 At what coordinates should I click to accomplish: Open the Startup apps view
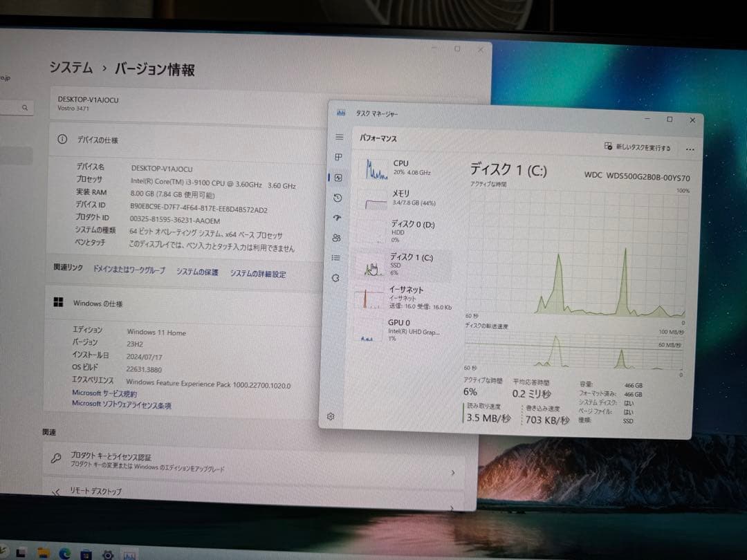click(337, 218)
